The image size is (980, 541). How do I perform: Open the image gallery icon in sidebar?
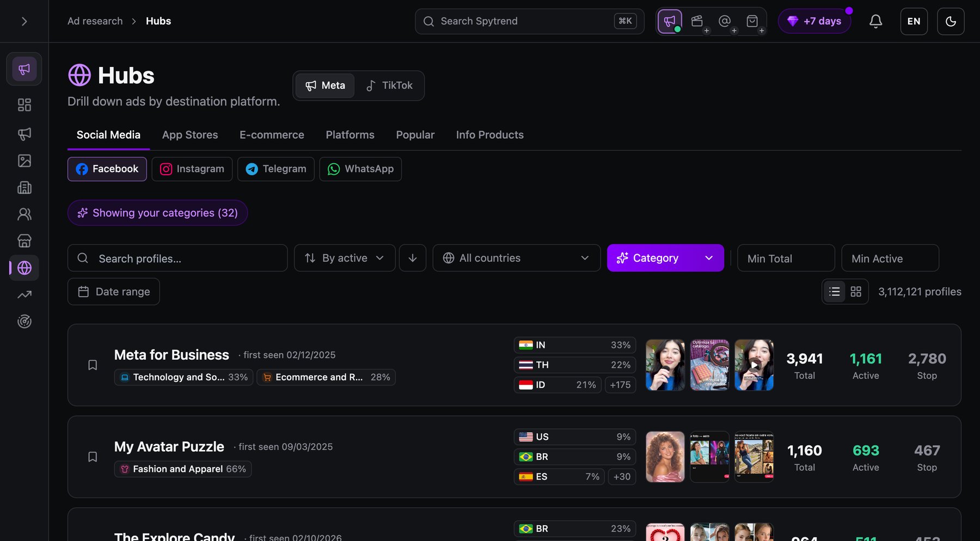24,161
